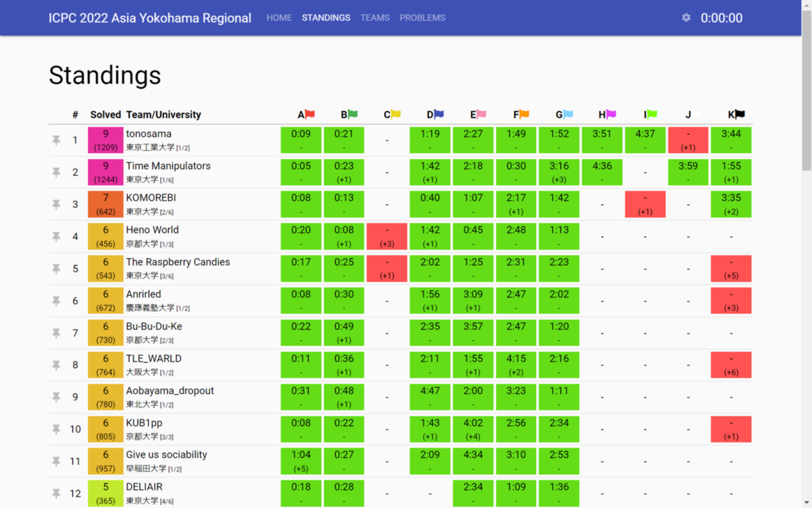Click the ICPC 2022 Asia Yokohama Regional title
812x508 pixels.
pyautogui.click(x=150, y=17)
